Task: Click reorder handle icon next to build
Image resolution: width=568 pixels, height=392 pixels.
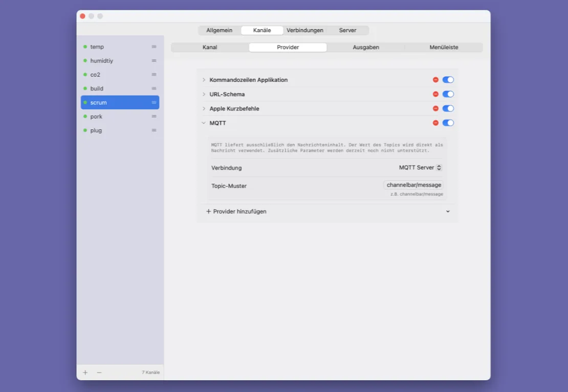Action: click(x=154, y=88)
